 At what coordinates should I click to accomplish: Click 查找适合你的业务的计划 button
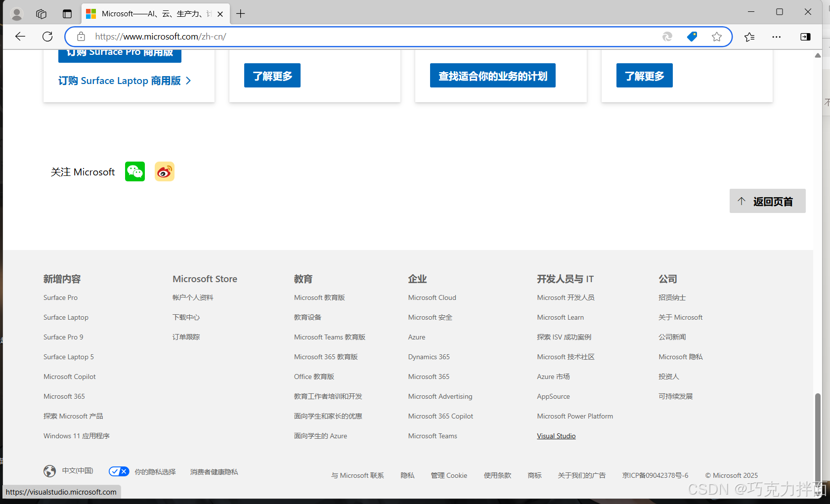click(x=493, y=76)
